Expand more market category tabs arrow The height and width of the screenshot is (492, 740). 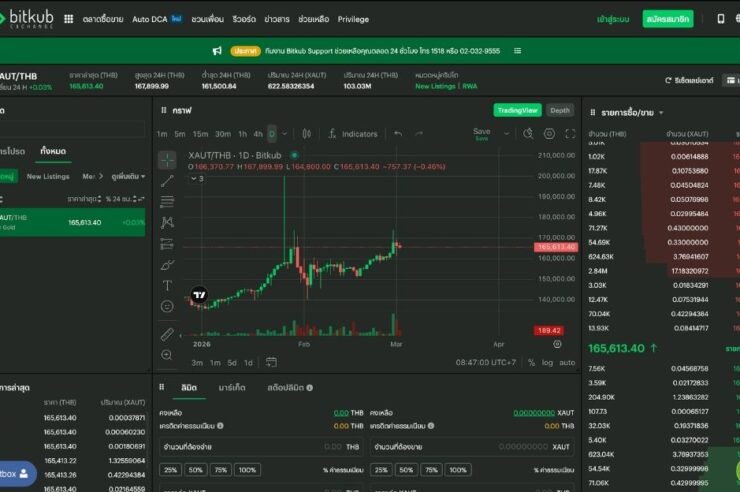pyautogui.click(x=100, y=176)
